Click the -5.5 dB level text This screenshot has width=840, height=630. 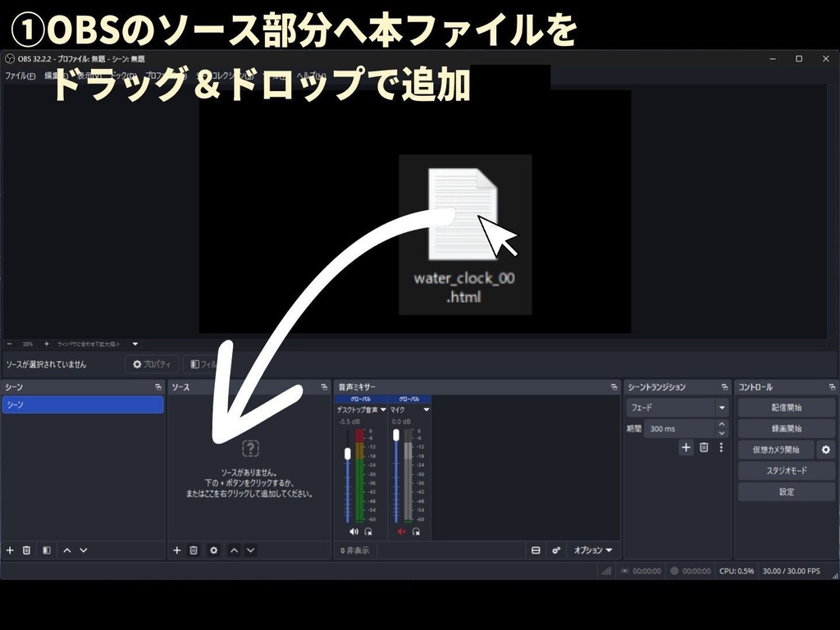tap(349, 422)
